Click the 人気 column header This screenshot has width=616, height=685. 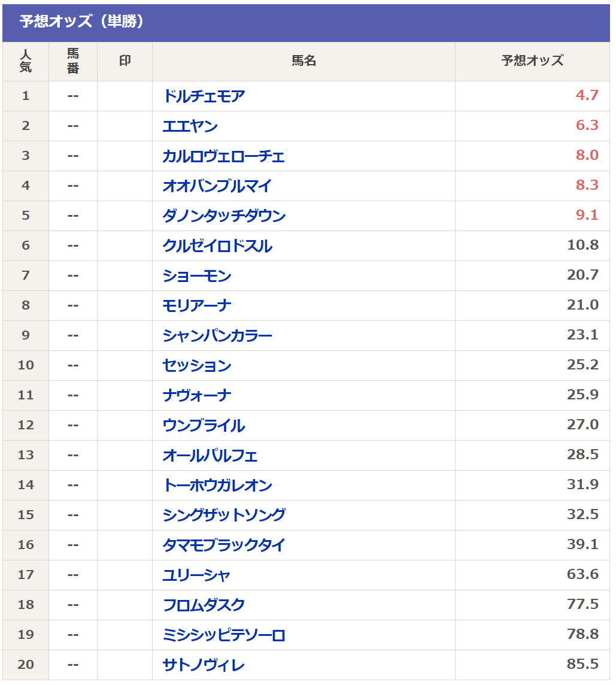(x=26, y=61)
